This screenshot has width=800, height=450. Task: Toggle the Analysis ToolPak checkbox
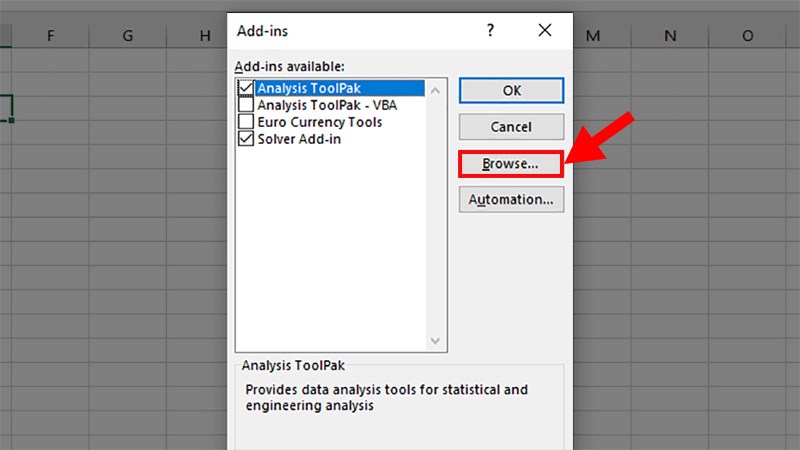(x=246, y=88)
